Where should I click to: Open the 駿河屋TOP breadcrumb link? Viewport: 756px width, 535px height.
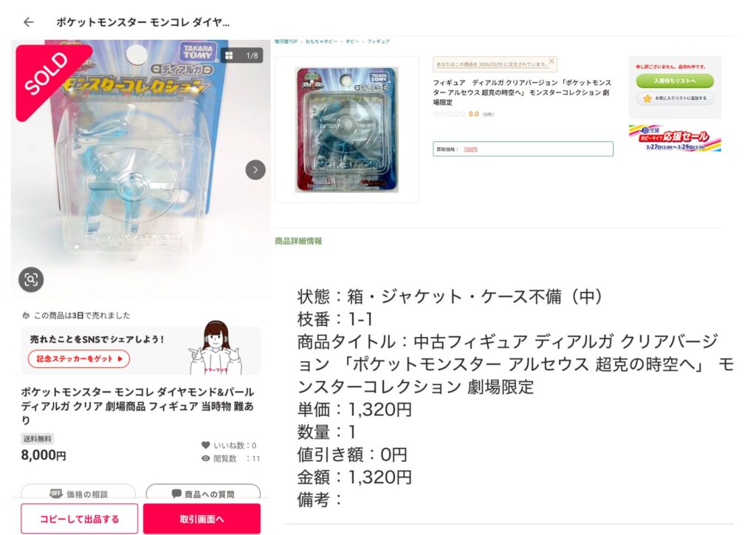point(286,41)
